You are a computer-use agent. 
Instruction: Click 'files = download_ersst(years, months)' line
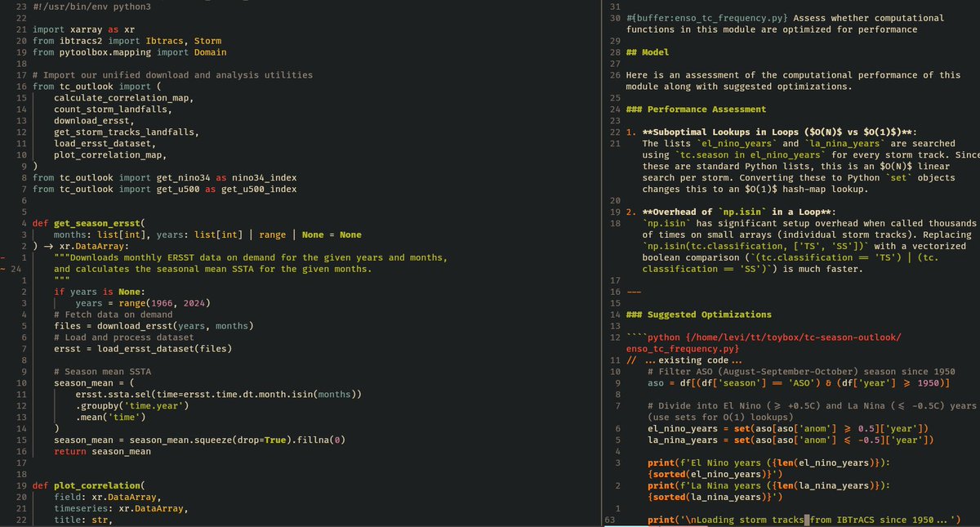pyautogui.click(x=154, y=326)
